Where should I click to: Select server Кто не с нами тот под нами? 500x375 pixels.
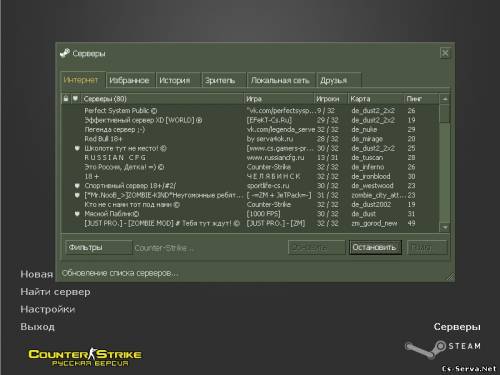[250, 204]
